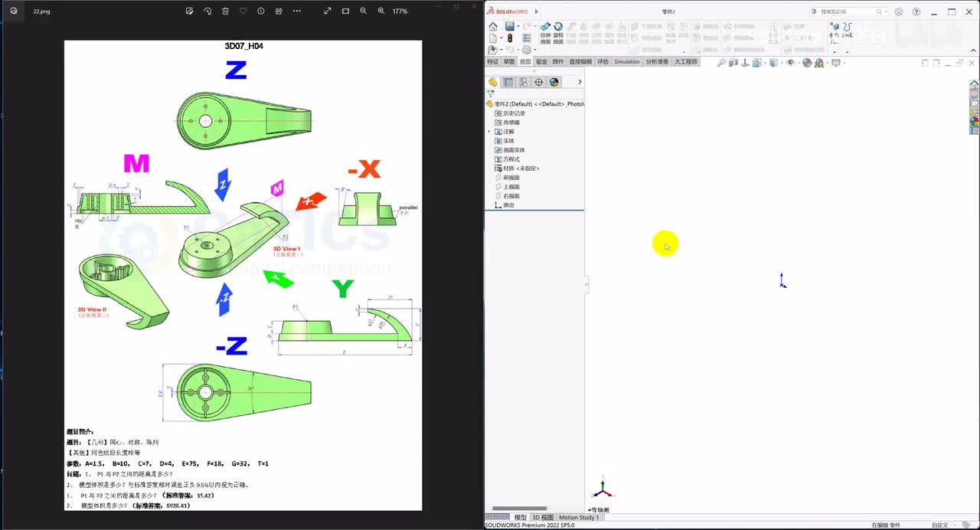
Task: Switch to the 钣金 ribbon tab
Action: pyautogui.click(x=541, y=61)
